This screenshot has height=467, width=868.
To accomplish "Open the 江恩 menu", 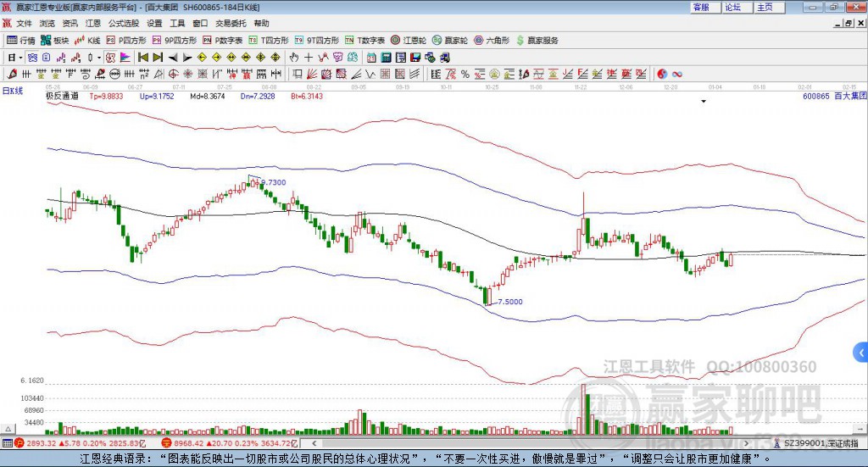I will (93, 23).
